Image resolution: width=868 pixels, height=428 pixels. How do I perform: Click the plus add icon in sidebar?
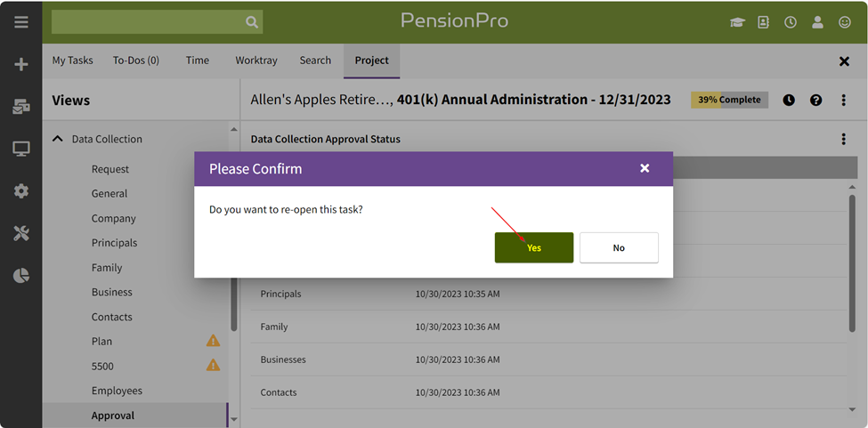[21, 65]
